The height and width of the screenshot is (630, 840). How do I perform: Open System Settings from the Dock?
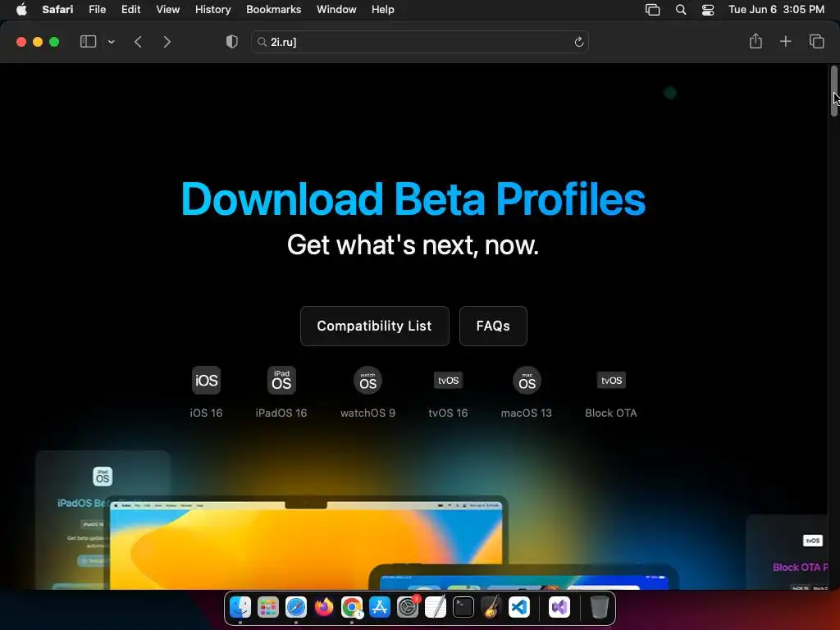(x=408, y=607)
